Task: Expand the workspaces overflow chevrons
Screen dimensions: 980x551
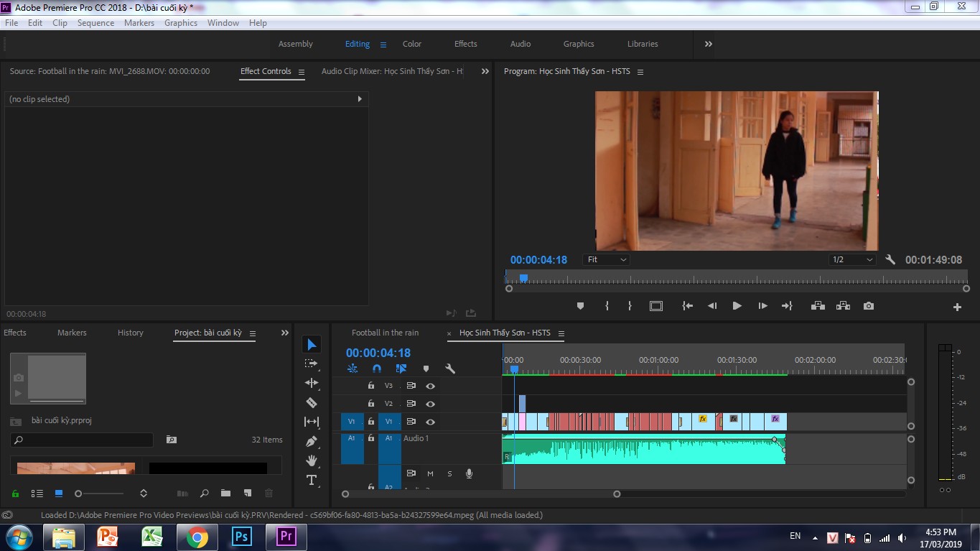Action: tap(709, 44)
